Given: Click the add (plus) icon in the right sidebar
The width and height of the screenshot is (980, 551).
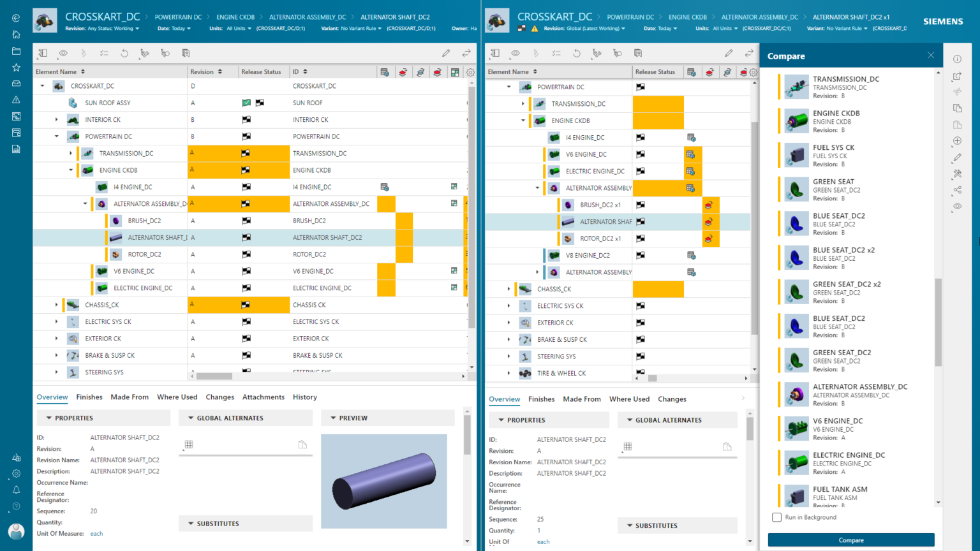Looking at the screenshot, I should pyautogui.click(x=956, y=140).
